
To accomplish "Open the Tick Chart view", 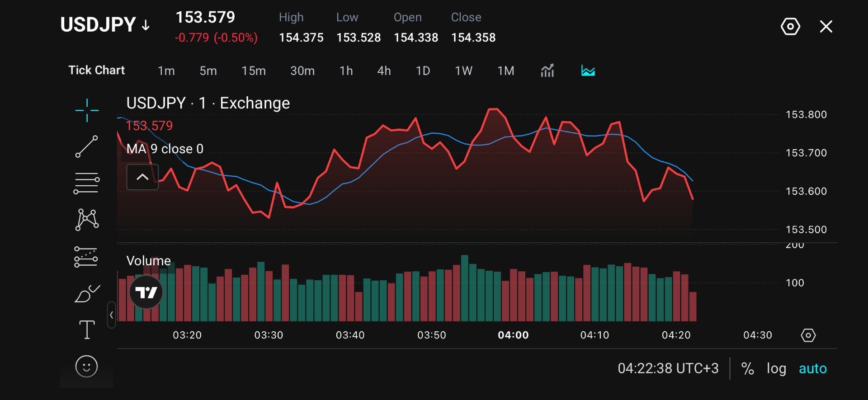I will coord(97,70).
